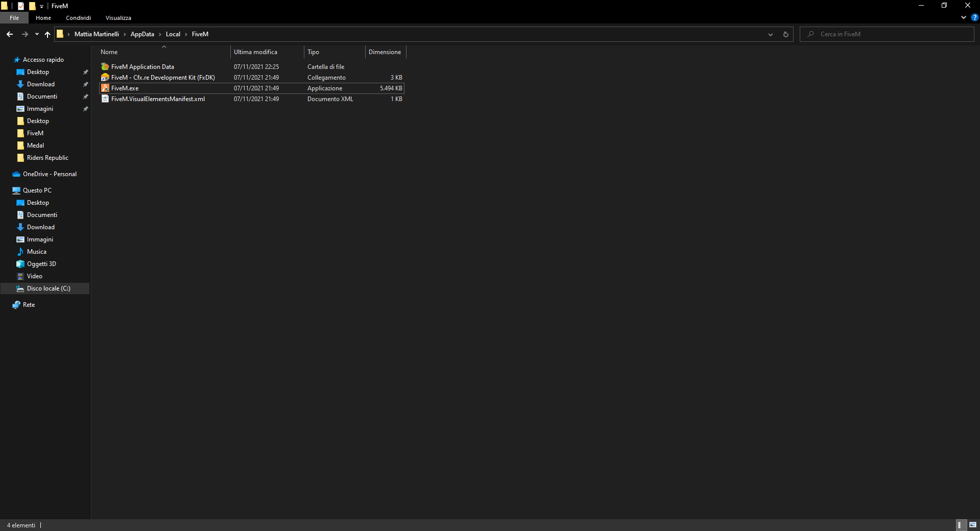Open Oggetti 3D under Questo PC
This screenshot has width=980, height=531.
point(41,264)
